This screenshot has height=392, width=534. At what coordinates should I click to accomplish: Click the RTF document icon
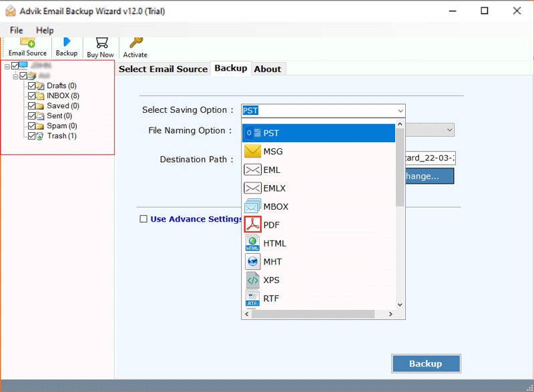point(252,299)
